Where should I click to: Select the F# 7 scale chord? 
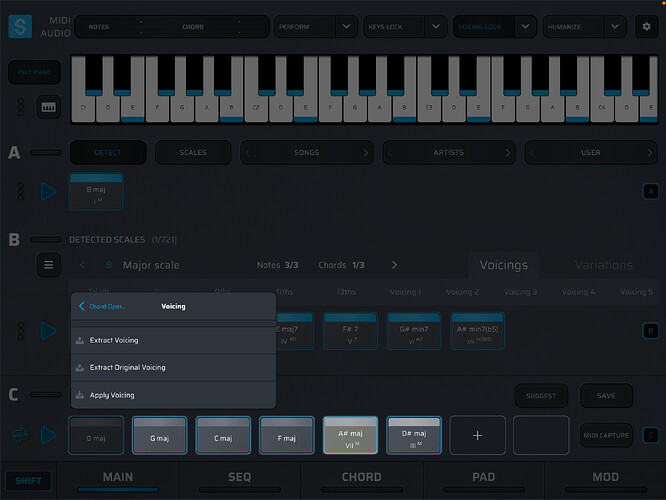350,331
